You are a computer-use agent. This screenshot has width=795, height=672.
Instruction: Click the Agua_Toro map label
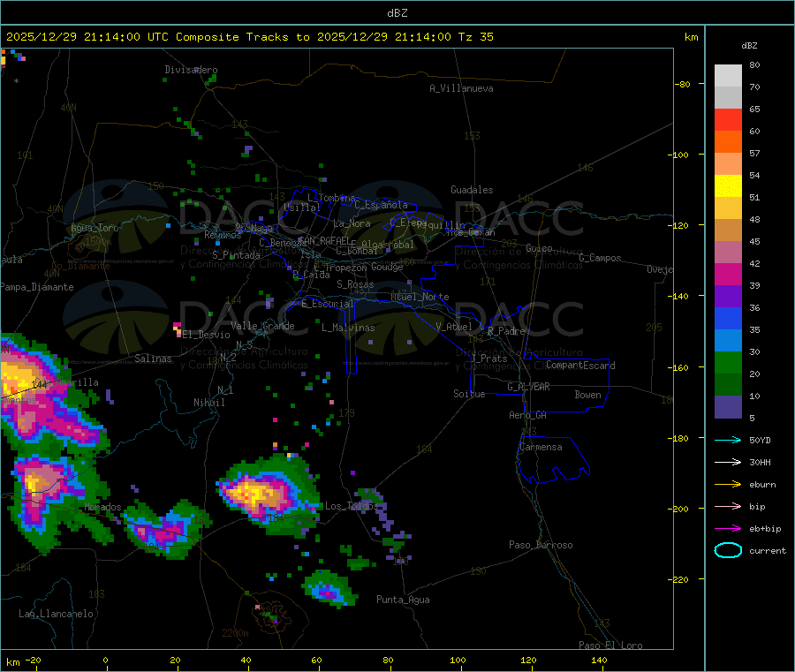95,228
